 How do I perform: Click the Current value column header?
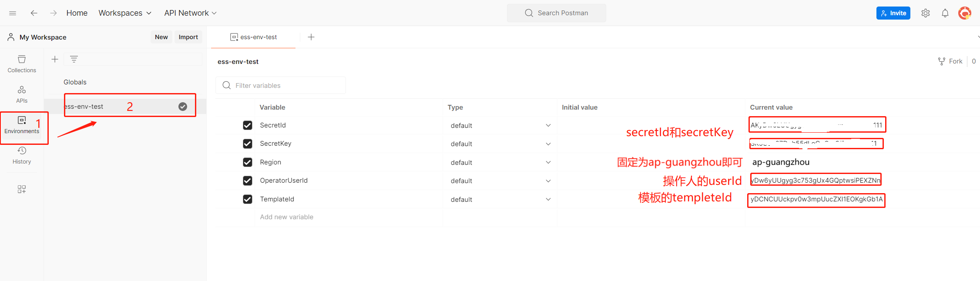(771, 107)
